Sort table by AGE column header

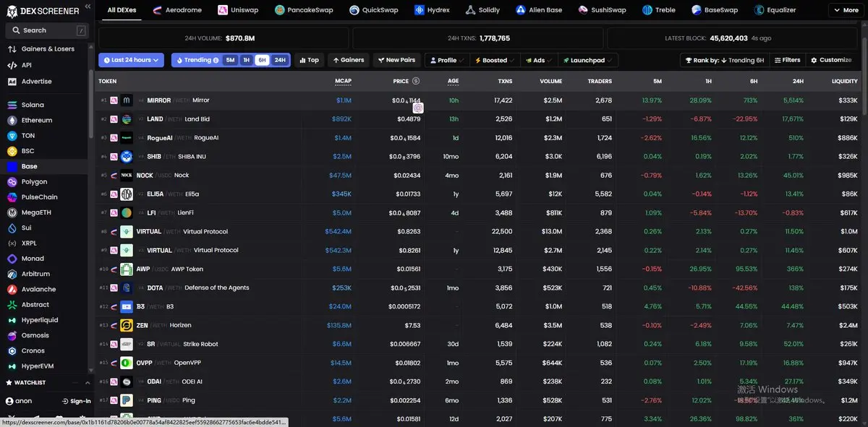point(453,82)
